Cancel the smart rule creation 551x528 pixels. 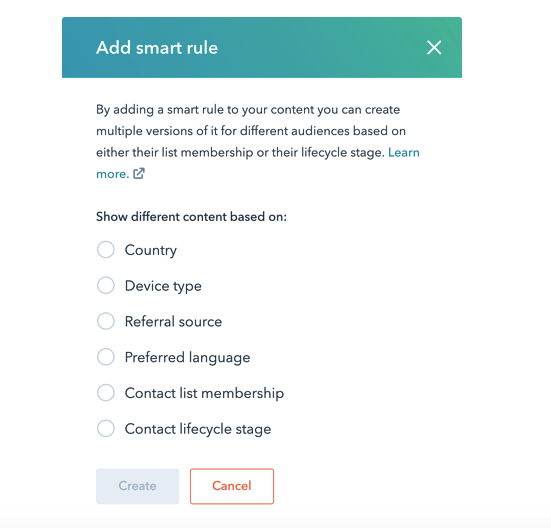pyautogui.click(x=232, y=486)
